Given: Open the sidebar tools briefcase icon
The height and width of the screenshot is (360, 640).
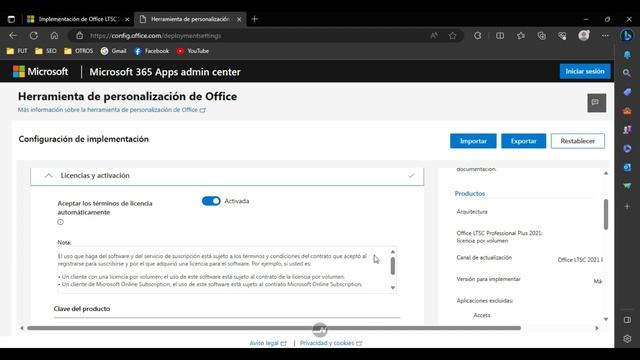Looking at the screenshot, I should pos(627,111).
